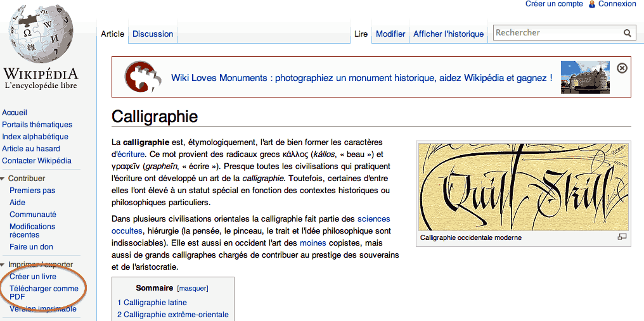The height and width of the screenshot is (321, 644).
Task: Open Modifications récentes link
Action: click(x=32, y=230)
